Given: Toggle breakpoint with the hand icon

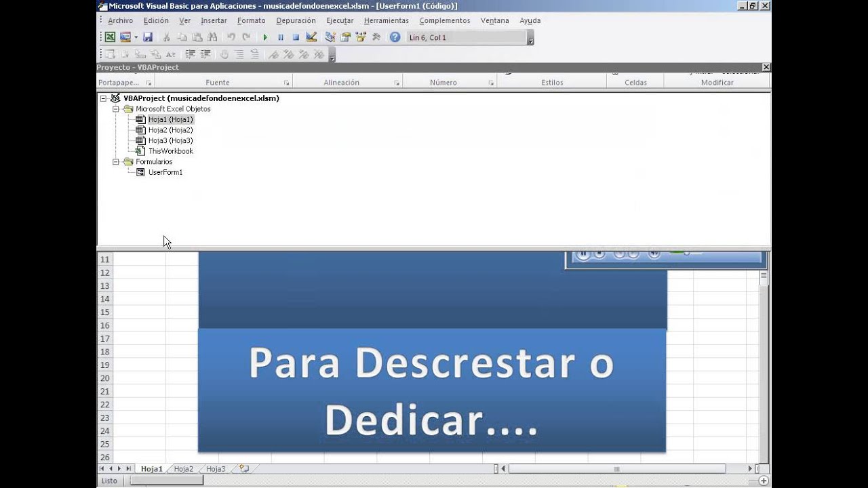Looking at the screenshot, I should [224, 54].
